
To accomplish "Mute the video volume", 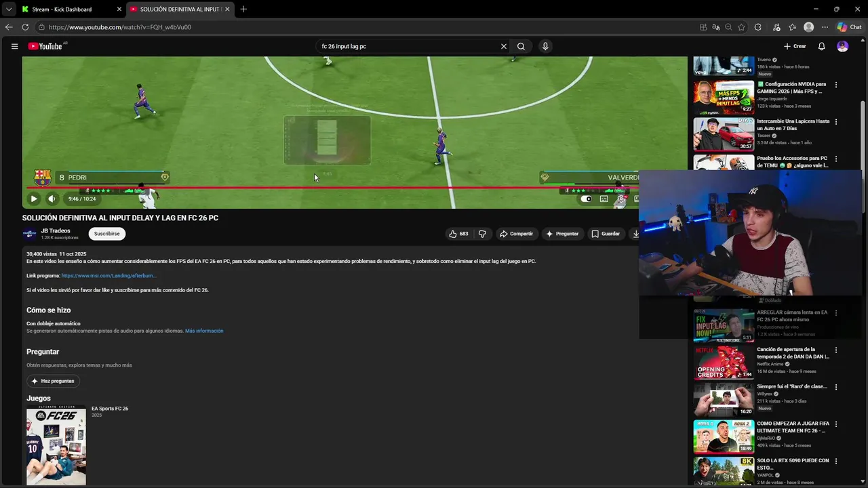I will click(x=52, y=199).
